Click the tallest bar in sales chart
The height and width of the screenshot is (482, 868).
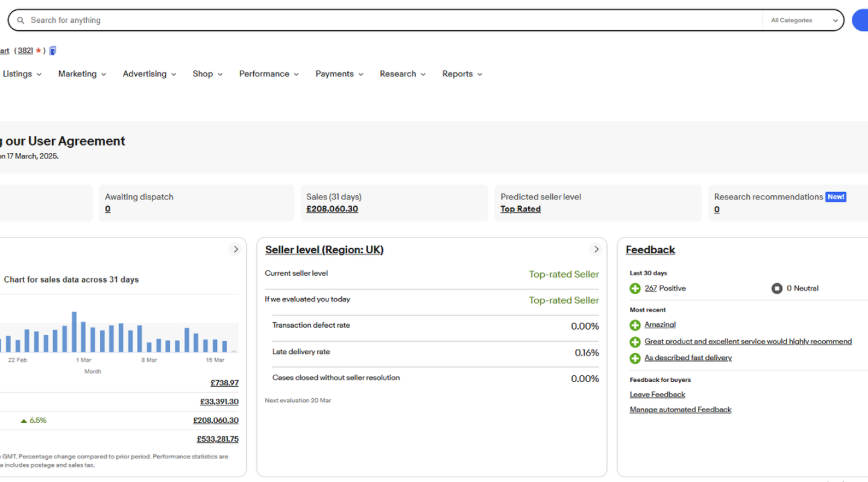click(74, 332)
